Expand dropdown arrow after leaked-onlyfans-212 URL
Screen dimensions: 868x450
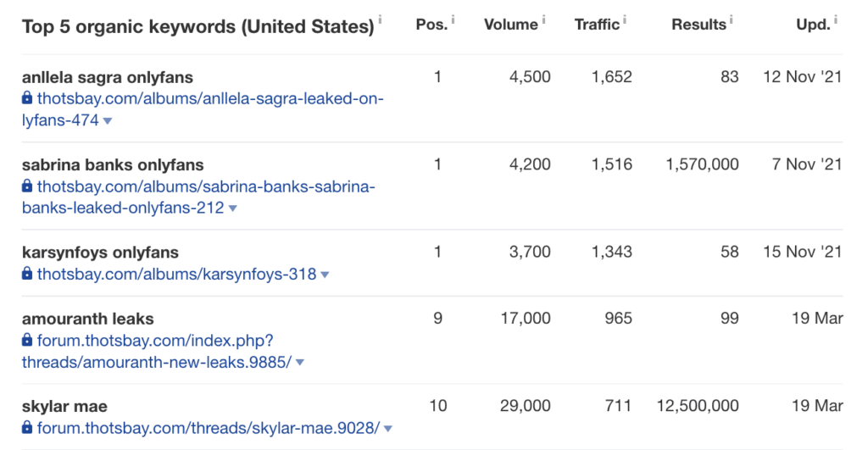(232, 208)
